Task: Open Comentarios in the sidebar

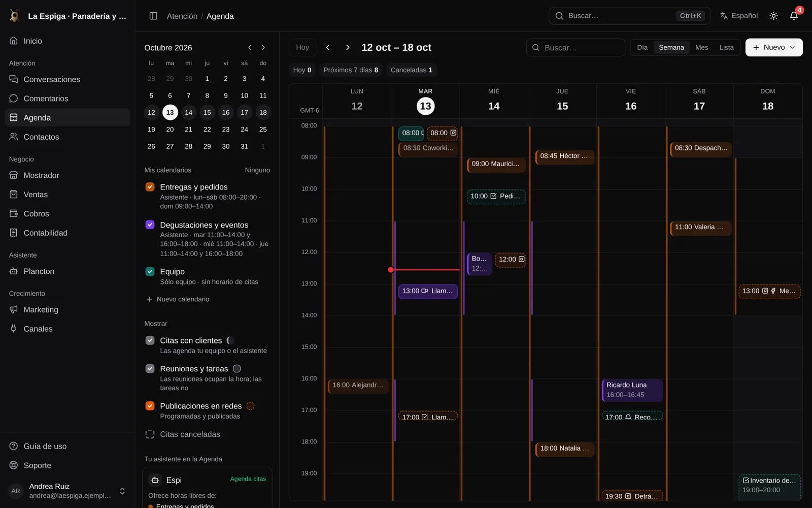Action: coord(67,99)
